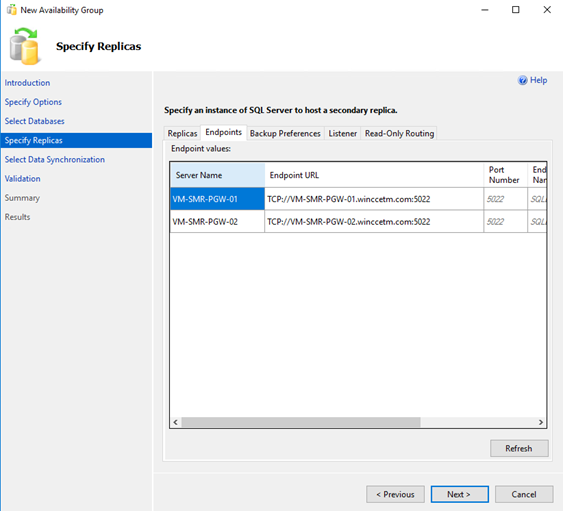Close the wizard with the X button

[547, 10]
